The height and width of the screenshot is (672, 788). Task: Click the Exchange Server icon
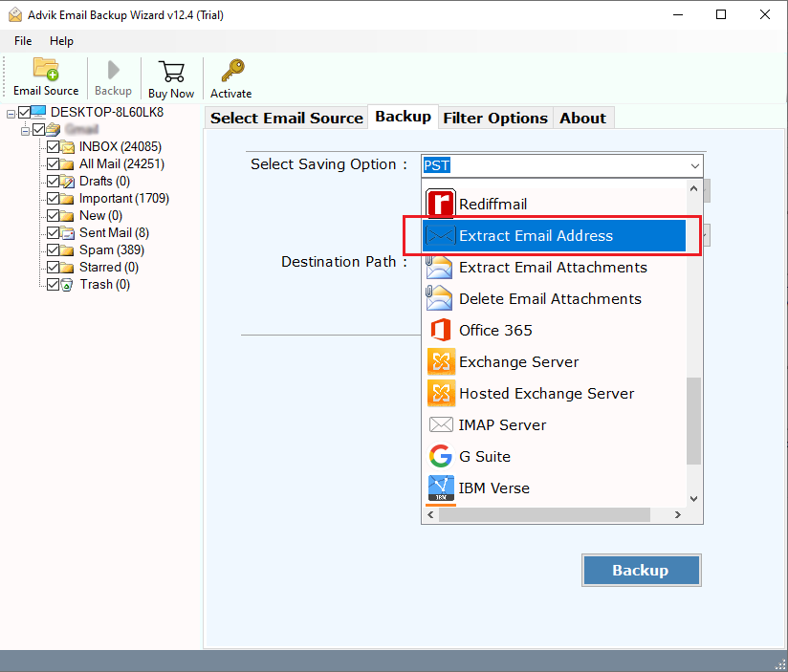click(441, 361)
